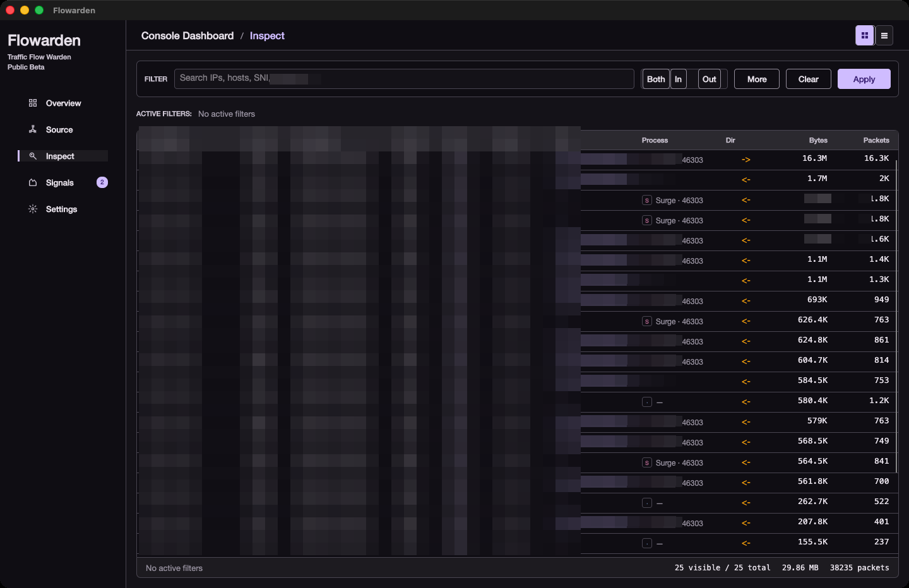Click the 29.86 MB total in footer

coord(800,568)
